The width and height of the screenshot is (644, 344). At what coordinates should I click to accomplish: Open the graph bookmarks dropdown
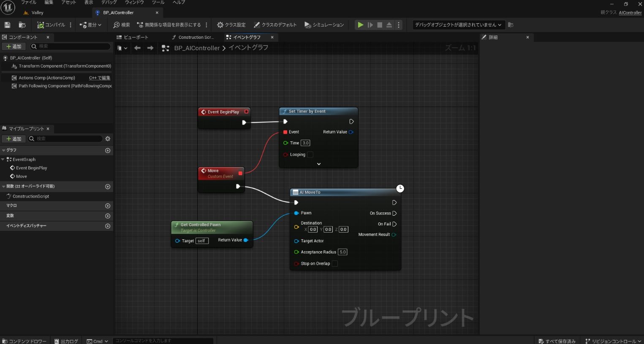tap(122, 48)
